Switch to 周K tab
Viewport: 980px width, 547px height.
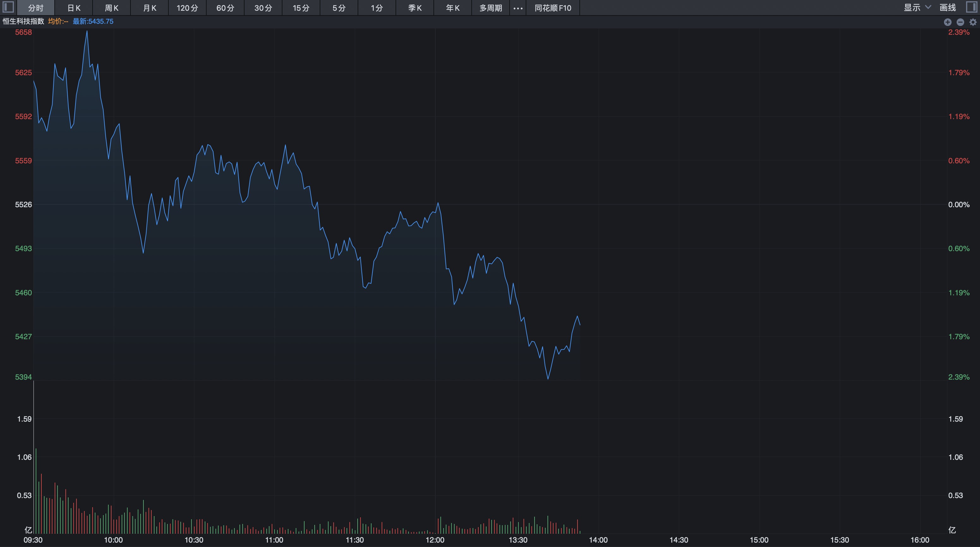112,8
